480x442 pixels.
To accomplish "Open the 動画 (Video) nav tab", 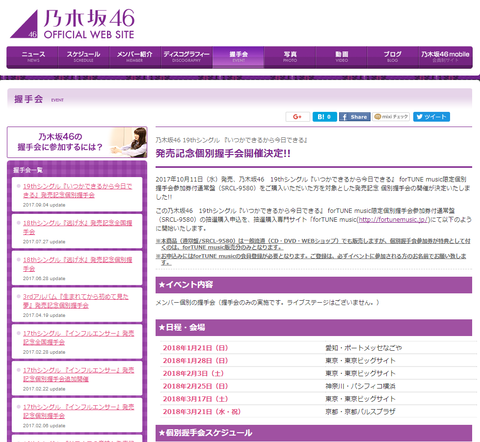I will (x=341, y=57).
